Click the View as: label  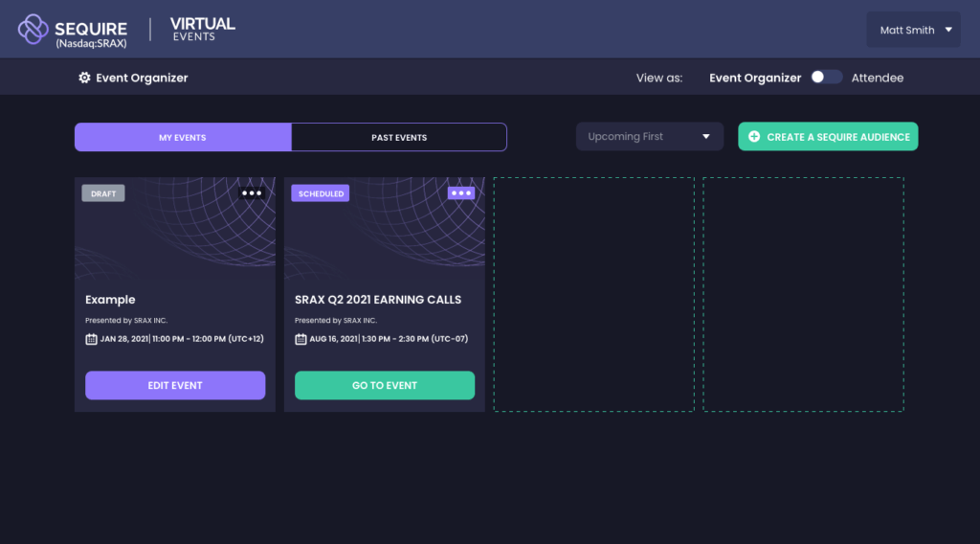tap(659, 78)
